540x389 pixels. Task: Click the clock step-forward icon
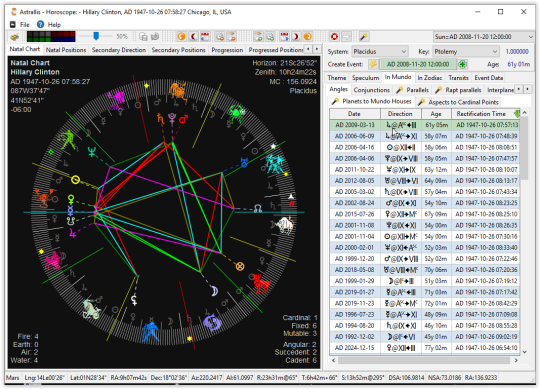tap(270, 36)
